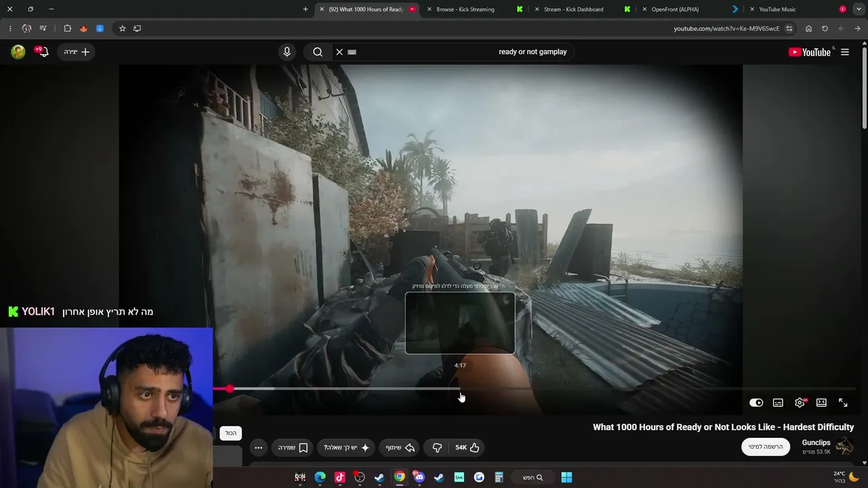Click the red playhead on the video progress bar
Image resolution: width=868 pixels, height=488 pixels.
[230, 388]
